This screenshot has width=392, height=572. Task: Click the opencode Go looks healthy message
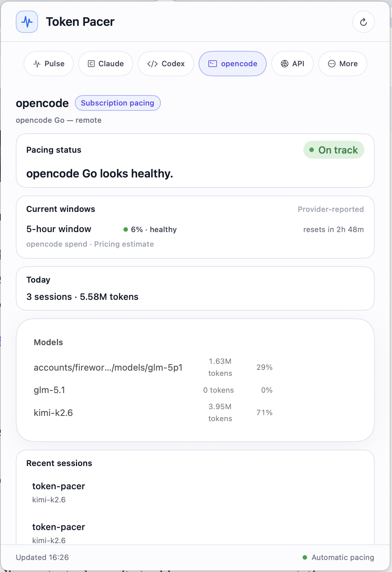coord(99,174)
